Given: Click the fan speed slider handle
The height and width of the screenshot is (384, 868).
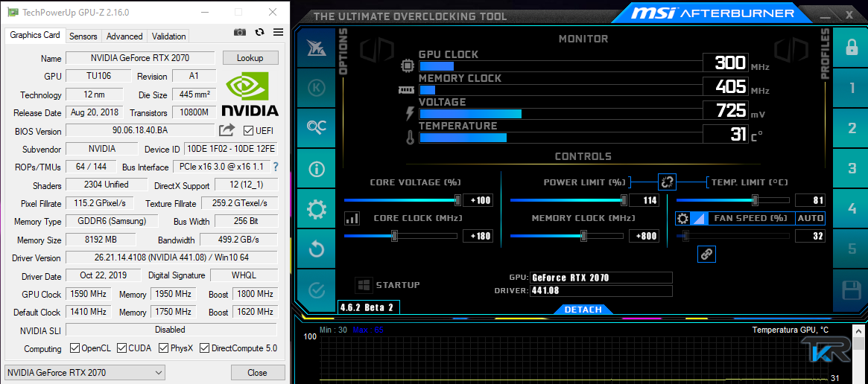Looking at the screenshot, I should click(x=686, y=236).
